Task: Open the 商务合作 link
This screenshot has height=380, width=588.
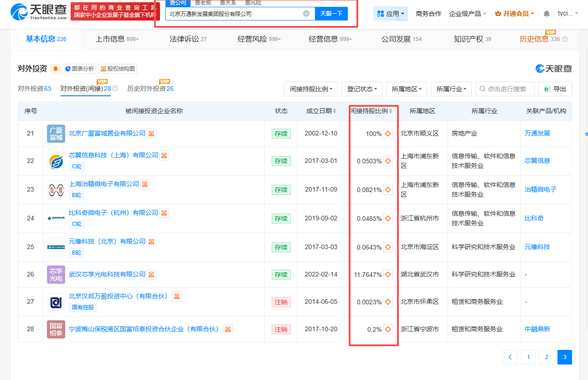Action: click(428, 14)
